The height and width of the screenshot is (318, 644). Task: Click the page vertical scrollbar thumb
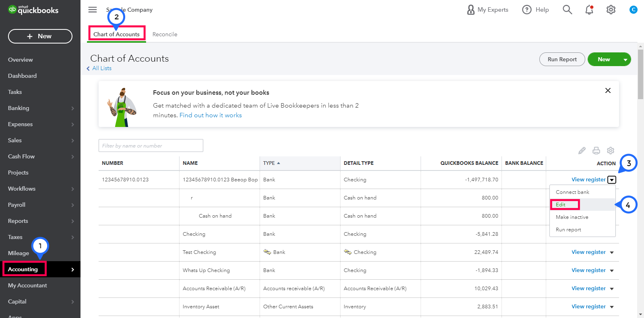coord(640,74)
